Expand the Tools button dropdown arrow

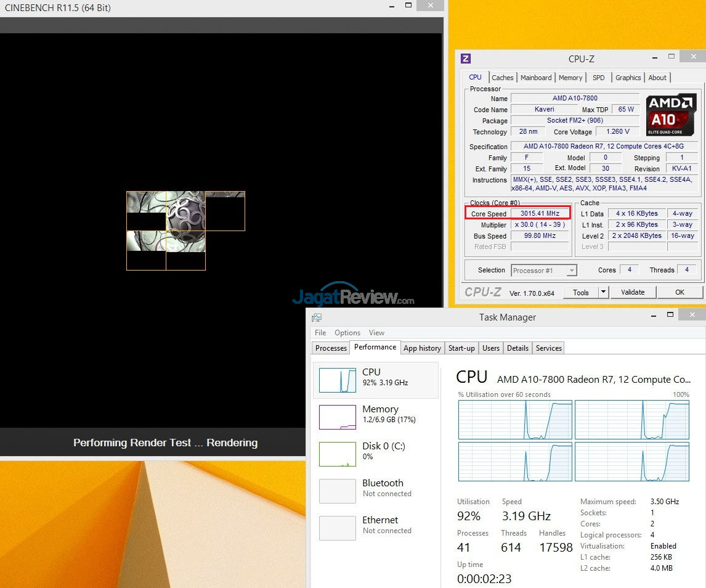pyautogui.click(x=603, y=292)
